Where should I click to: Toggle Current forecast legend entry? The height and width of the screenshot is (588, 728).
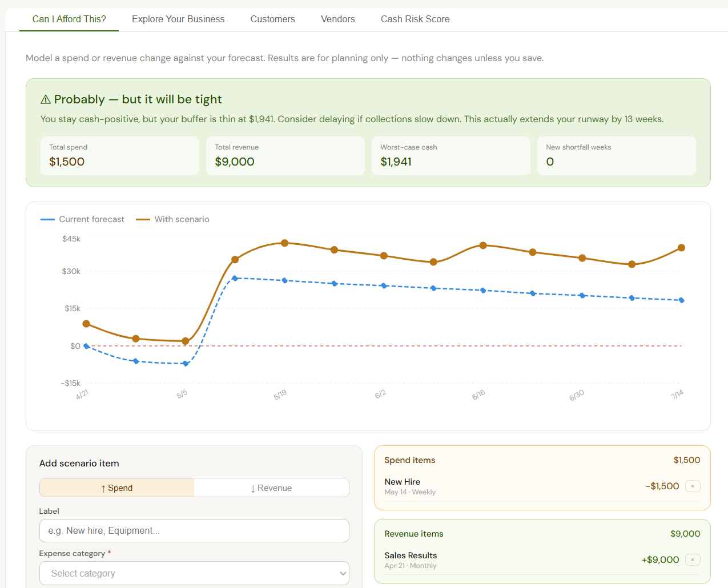coord(82,219)
